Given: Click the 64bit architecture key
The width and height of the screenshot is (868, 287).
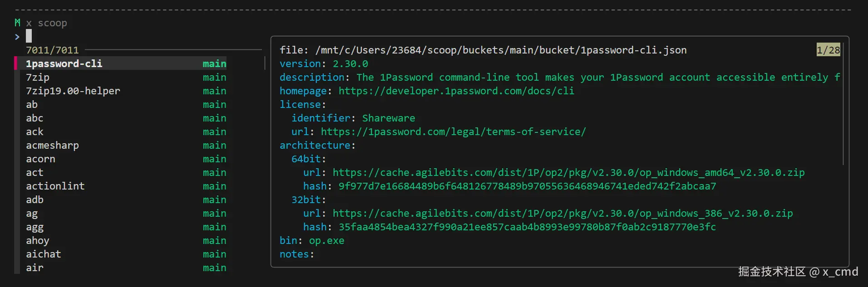Looking at the screenshot, I should (306, 159).
